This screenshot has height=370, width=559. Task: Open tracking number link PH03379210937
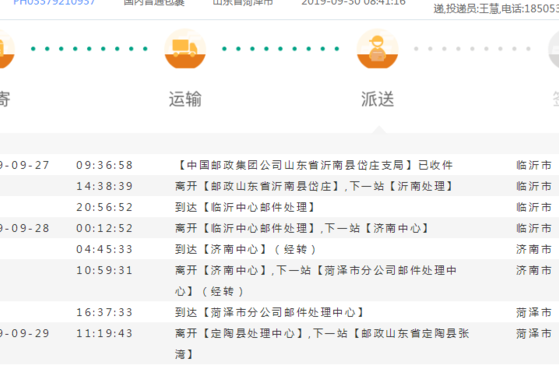point(54,2)
